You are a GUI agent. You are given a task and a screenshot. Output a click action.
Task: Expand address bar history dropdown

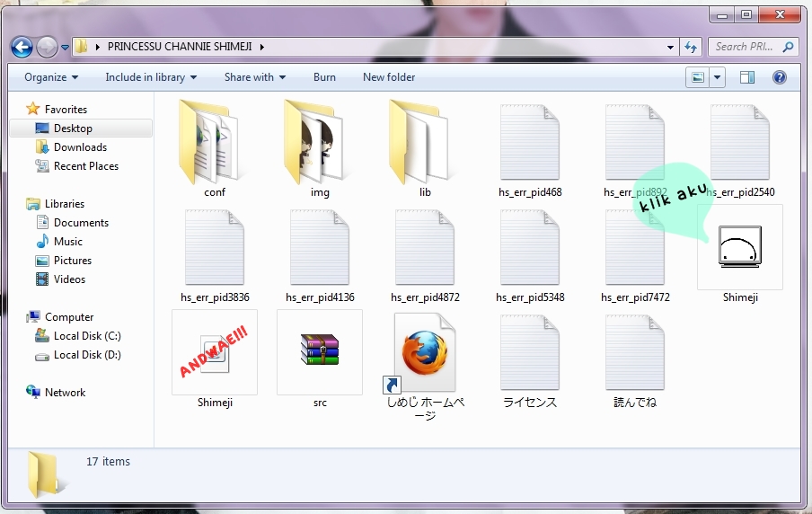(x=670, y=47)
